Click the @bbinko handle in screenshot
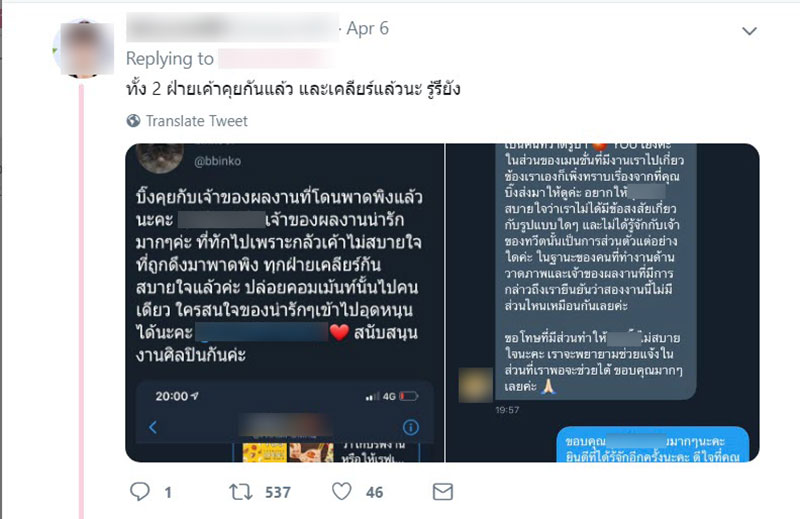The width and height of the screenshot is (800, 519). [x=217, y=161]
